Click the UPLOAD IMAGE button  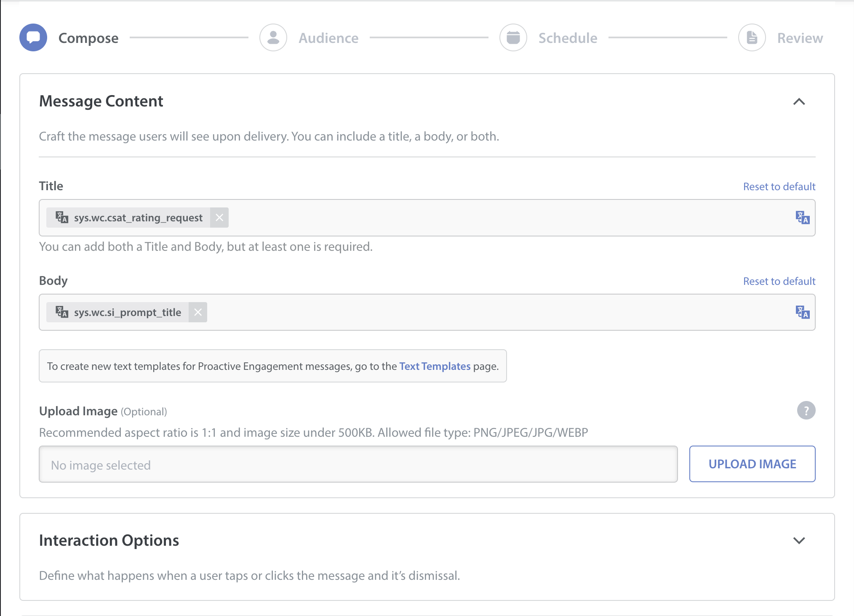pos(752,464)
